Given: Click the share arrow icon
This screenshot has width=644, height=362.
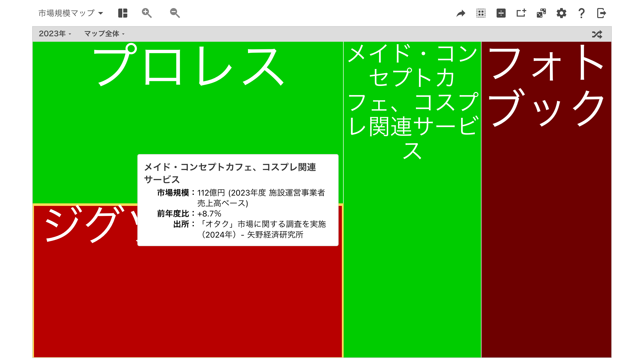Looking at the screenshot, I should pyautogui.click(x=461, y=13).
